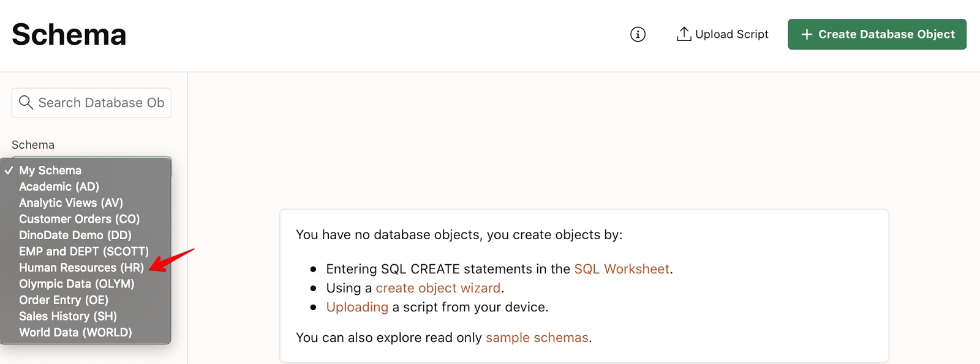Click the plus icon on Create Database Object
The height and width of the screenshot is (364, 980).
(x=806, y=34)
